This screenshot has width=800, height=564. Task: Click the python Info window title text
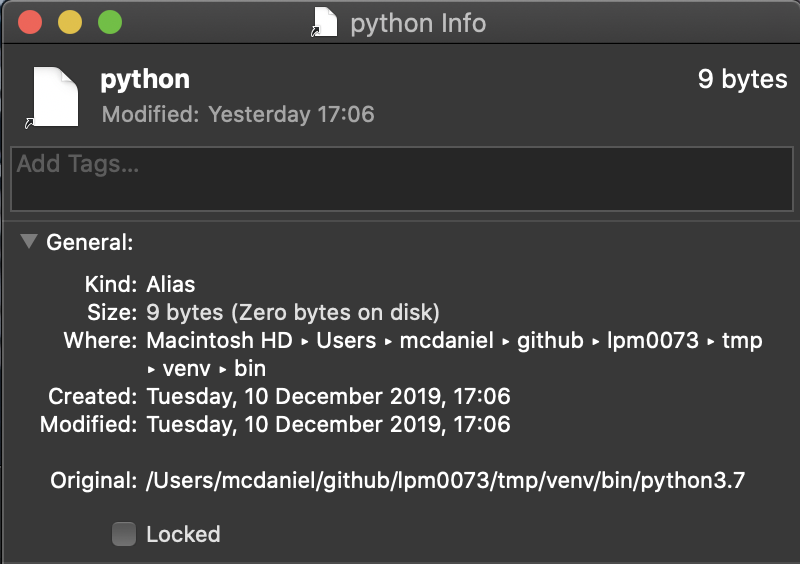(x=418, y=23)
